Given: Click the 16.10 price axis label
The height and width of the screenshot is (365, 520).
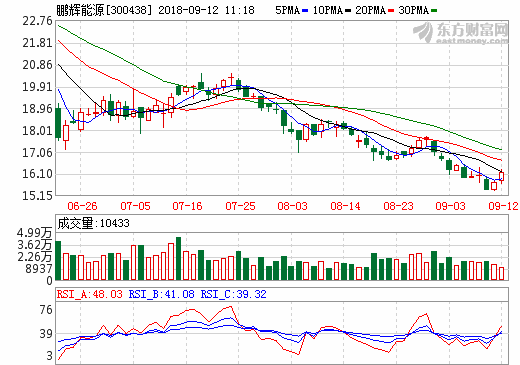Looking at the screenshot, I should coord(38,174).
